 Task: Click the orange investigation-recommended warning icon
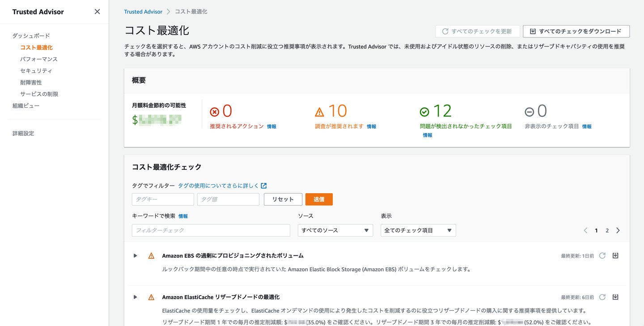click(319, 112)
